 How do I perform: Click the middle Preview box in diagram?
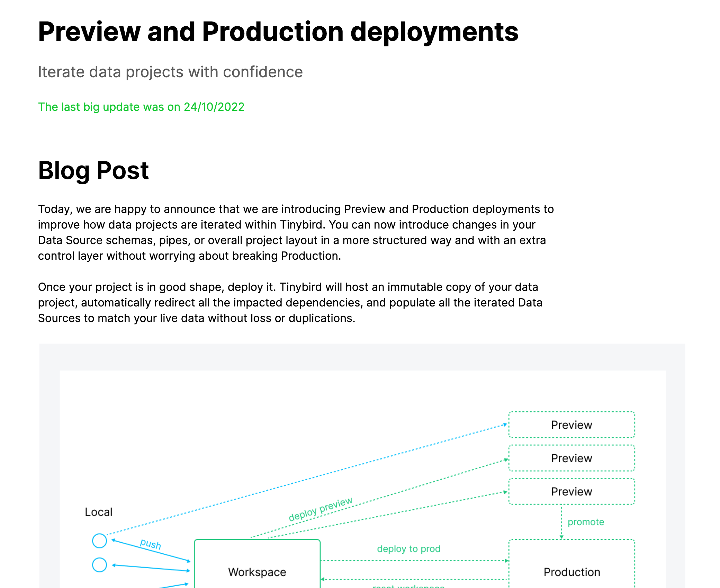(x=571, y=458)
